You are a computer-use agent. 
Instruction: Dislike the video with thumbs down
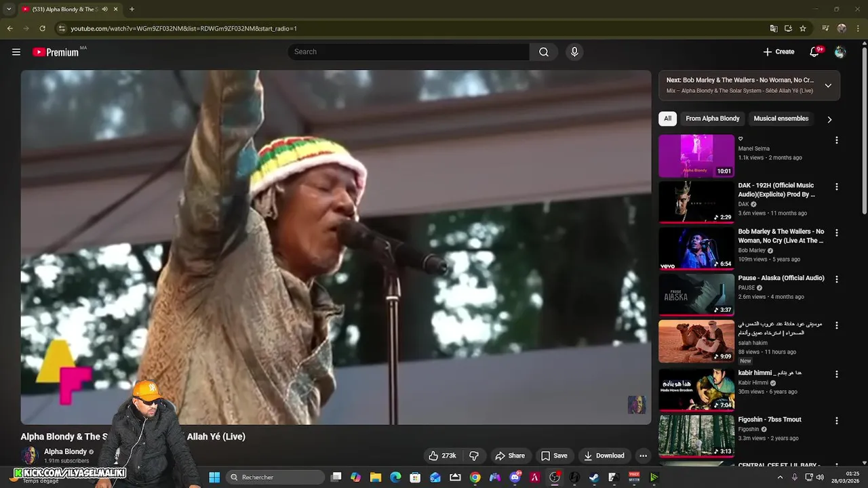point(474,455)
